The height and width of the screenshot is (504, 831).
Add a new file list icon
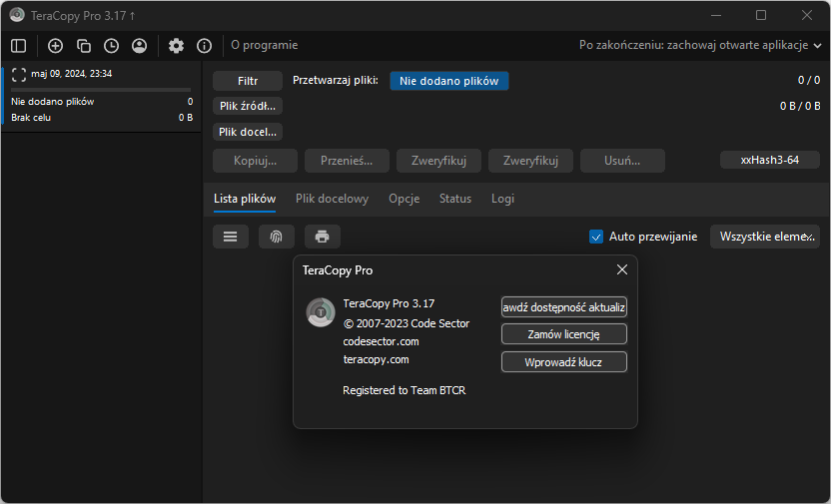click(x=55, y=46)
